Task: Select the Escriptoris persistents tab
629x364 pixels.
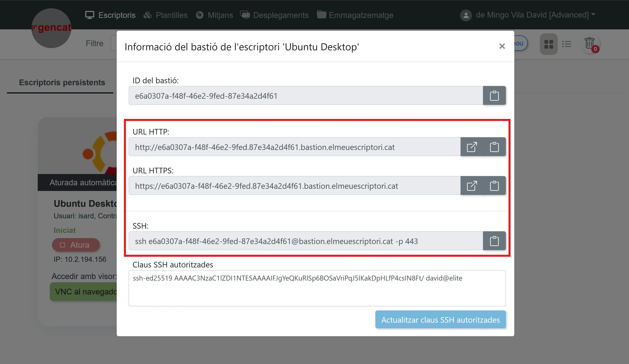Action: (62, 82)
